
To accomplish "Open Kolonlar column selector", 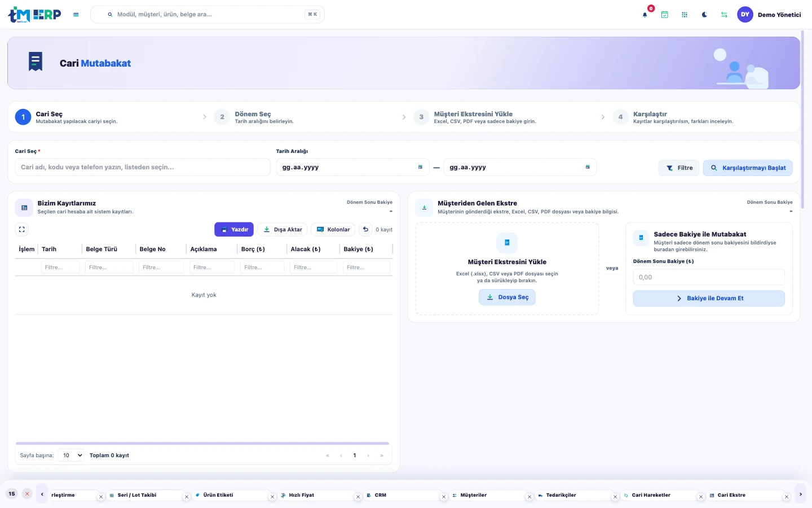I will pos(333,230).
